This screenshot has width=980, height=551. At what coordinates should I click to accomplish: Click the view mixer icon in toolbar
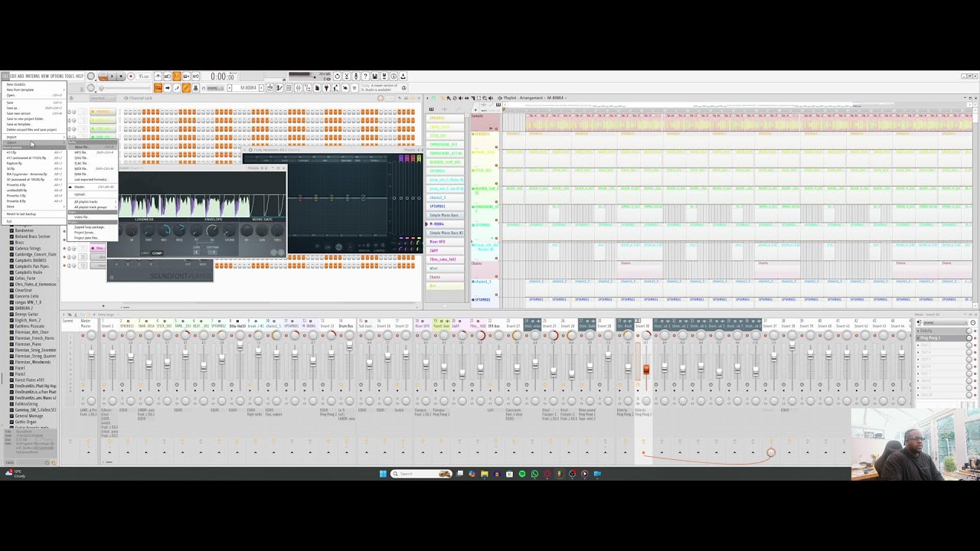coord(298,88)
